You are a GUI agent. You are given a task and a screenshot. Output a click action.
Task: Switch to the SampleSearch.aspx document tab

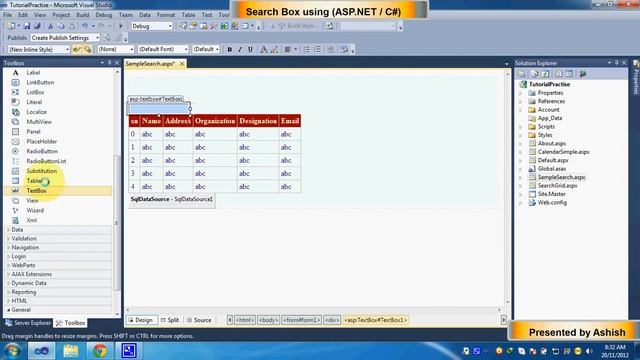tap(150, 64)
